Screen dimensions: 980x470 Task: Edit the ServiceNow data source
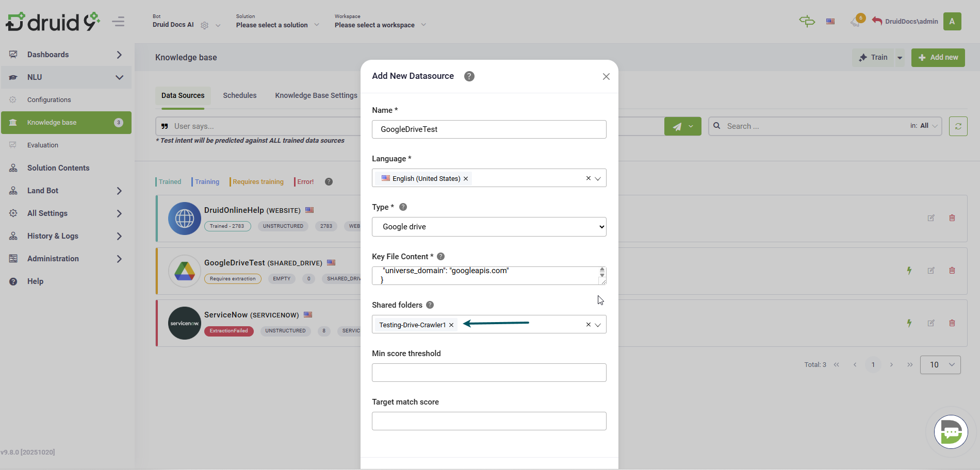tap(931, 323)
